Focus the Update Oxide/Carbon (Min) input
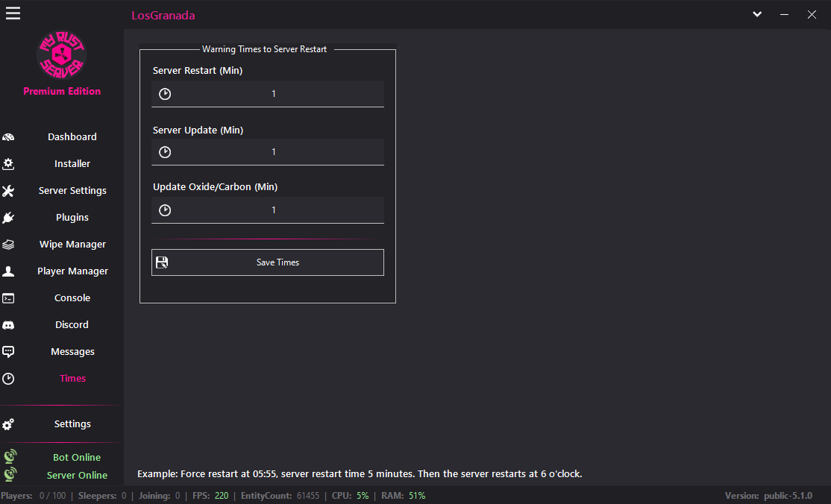The height and width of the screenshot is (504, 831). coord(268,210)
